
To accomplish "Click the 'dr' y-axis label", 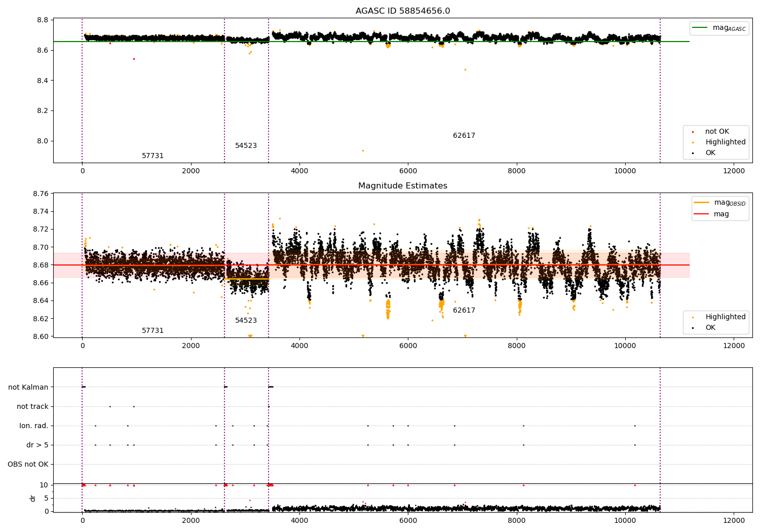I will [x=33, y=498].
